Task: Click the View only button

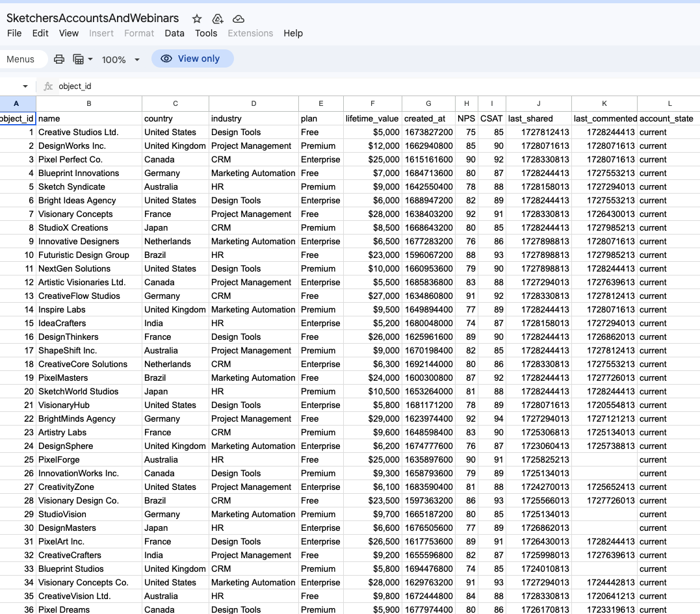Action: coord(192,58)
